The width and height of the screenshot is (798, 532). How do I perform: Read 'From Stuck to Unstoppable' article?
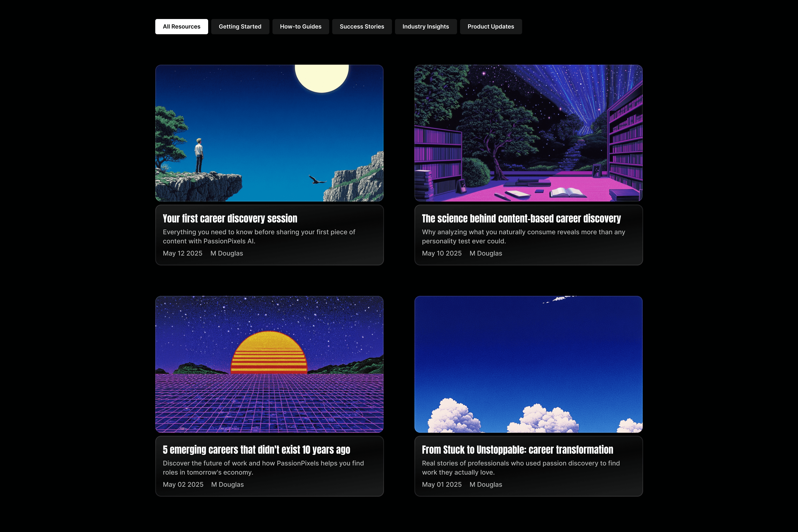pyautogui.click(x=518, y=449)
